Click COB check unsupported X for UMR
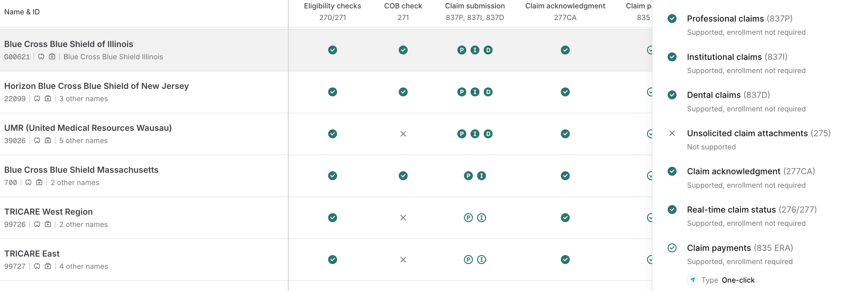868x291 pixels. pyautogui.click(x=403, y=134)
